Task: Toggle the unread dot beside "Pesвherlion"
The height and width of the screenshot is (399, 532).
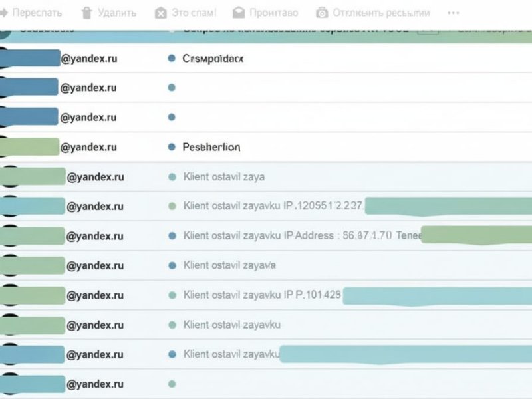Action: [172, 147]
